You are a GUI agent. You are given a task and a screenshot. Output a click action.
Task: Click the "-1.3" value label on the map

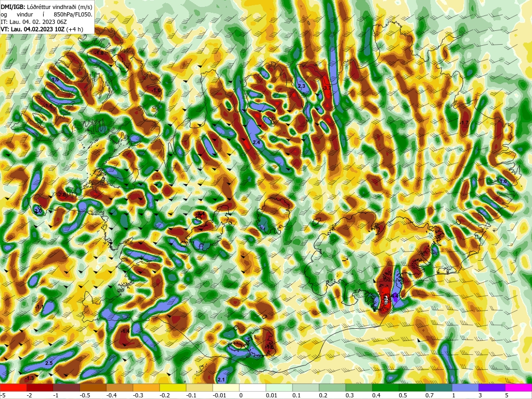30,378
